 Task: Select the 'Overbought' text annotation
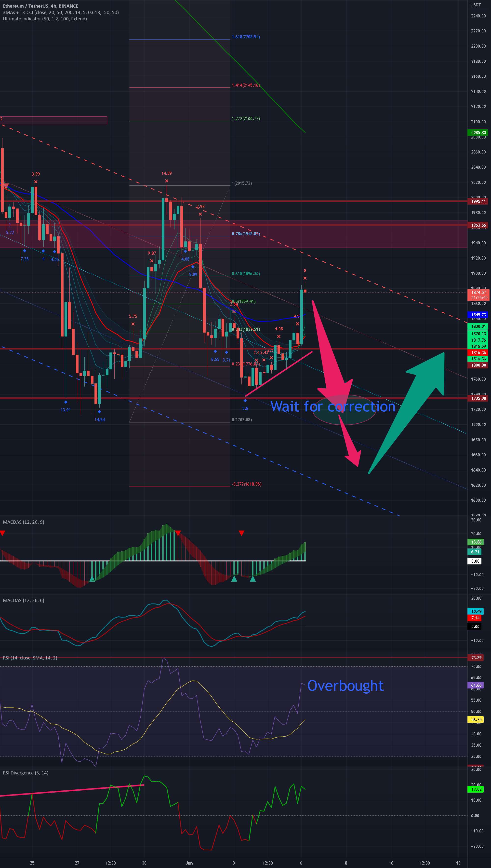pos(346,686)
